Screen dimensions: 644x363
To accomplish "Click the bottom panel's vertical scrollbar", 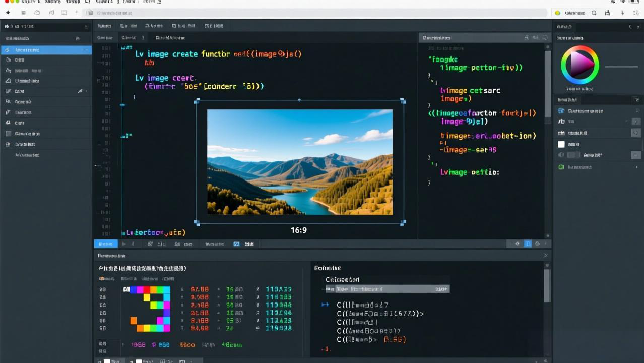I will 547,285.
